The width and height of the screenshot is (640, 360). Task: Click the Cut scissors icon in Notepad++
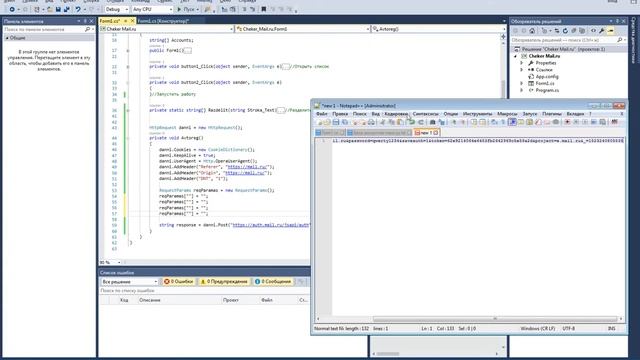point(382,122)
